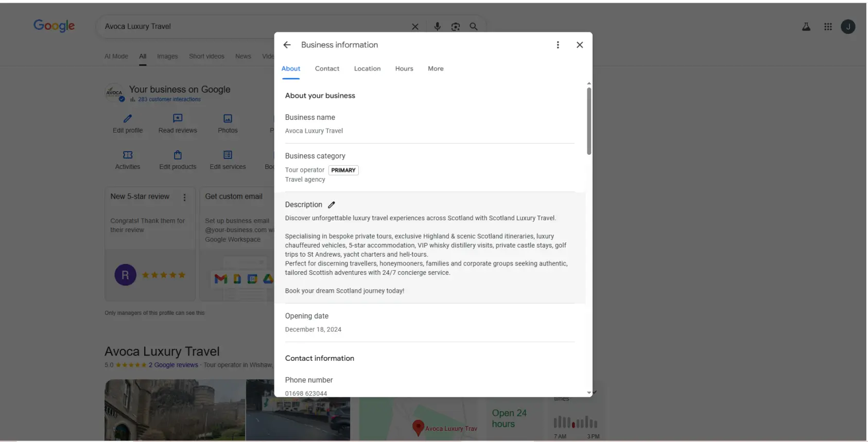Image resolution: width=868 pixels, height=442 pixels.
Task: Select the All search tab
Action: (x=143, y=57)
